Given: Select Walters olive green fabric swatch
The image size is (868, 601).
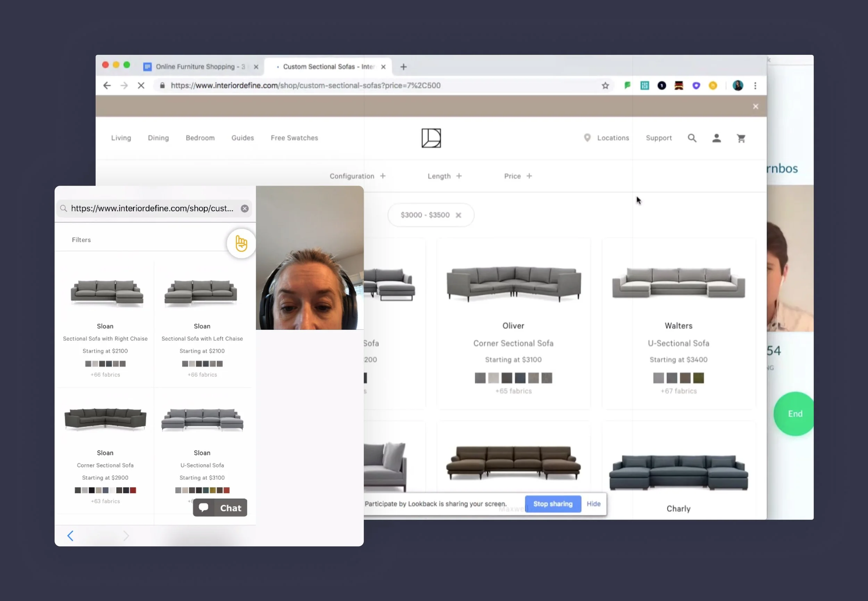Looking at the screenshot, I should click(698, 378).
